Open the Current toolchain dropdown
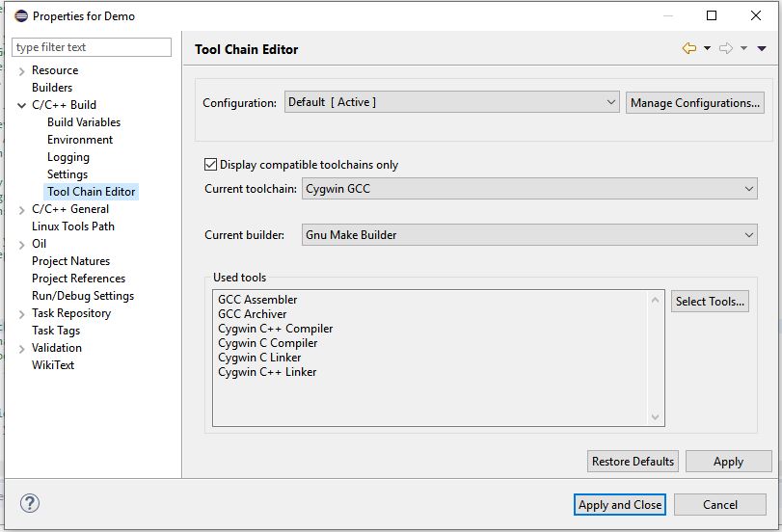Screen dimensions: 782x532 tap(529, 189)
